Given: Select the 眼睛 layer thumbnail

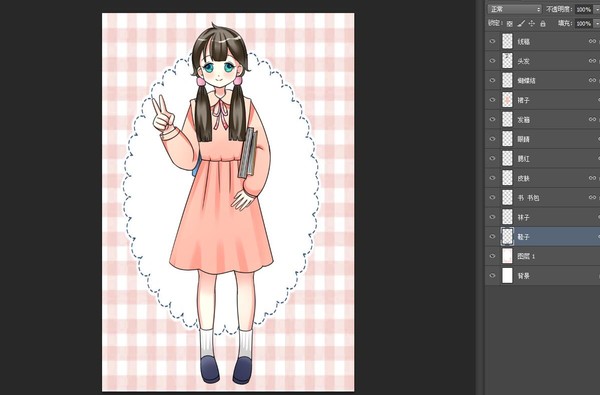Looking at the screenshot, I should (x=507, y=139).
